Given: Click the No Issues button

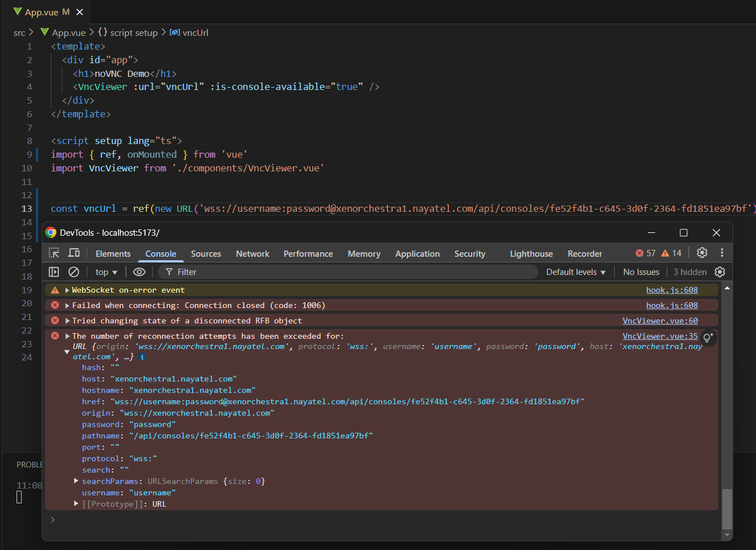Looking at the screenshot, I should (x=641, y=272).
